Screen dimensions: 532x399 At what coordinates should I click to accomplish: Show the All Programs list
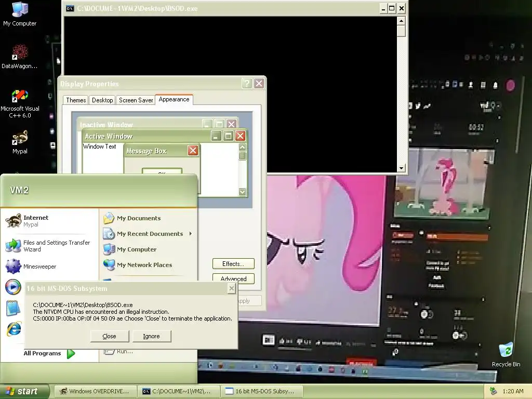pos(49,353)
